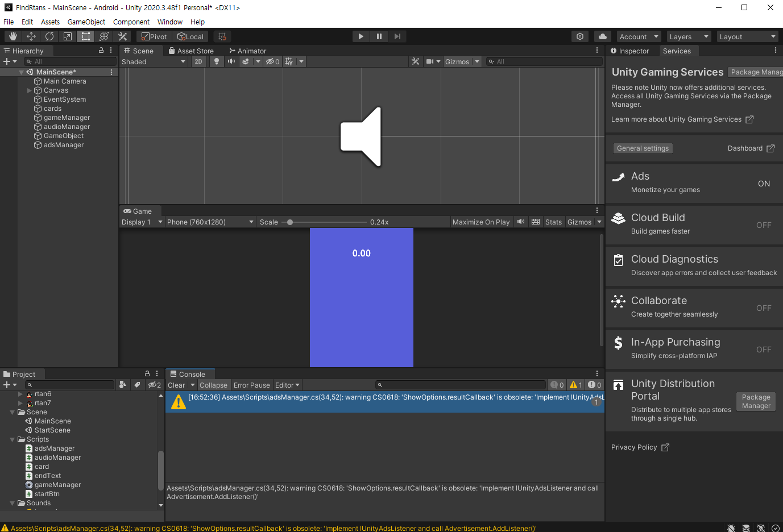
Task: Select the Move tool
Action: click(31, 36)
